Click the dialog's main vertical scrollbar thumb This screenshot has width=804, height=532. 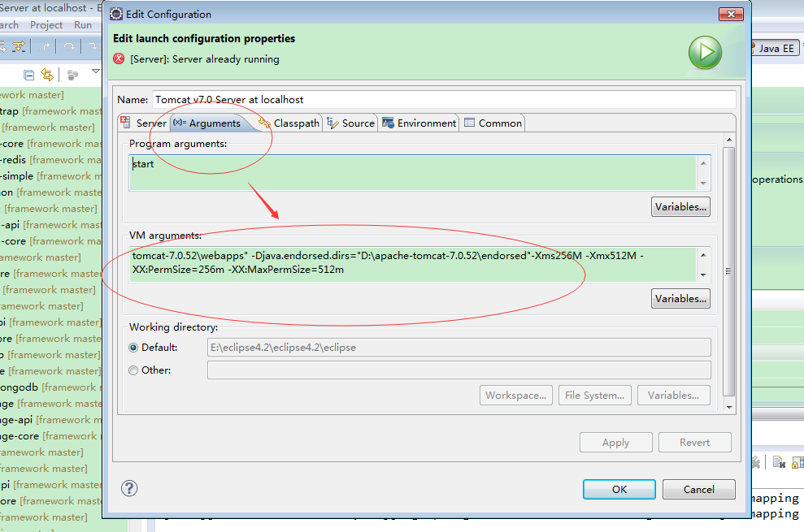[x=728, y=271]
